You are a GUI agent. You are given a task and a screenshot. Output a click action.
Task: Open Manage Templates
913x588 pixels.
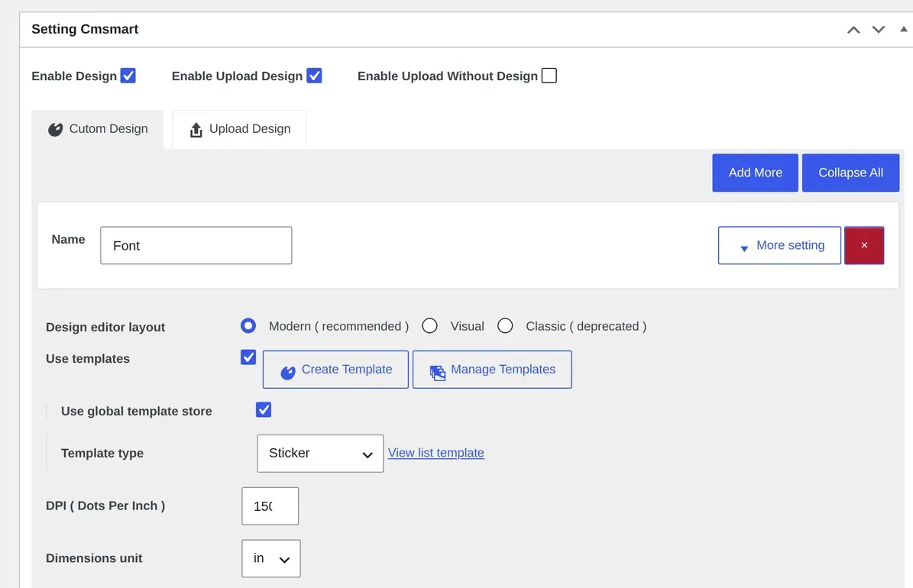(492, 370)
